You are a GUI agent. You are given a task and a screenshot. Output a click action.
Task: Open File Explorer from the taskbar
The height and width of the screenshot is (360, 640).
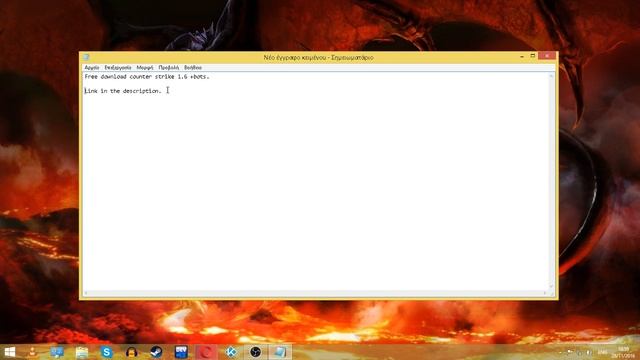[x=82, y=352]
